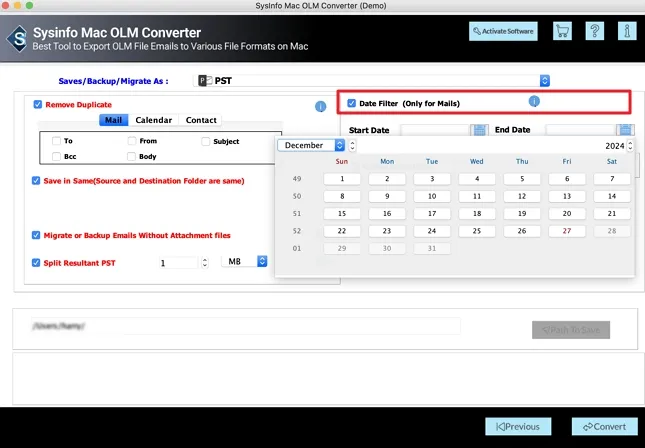Click the split size value field

pos(179,262)
